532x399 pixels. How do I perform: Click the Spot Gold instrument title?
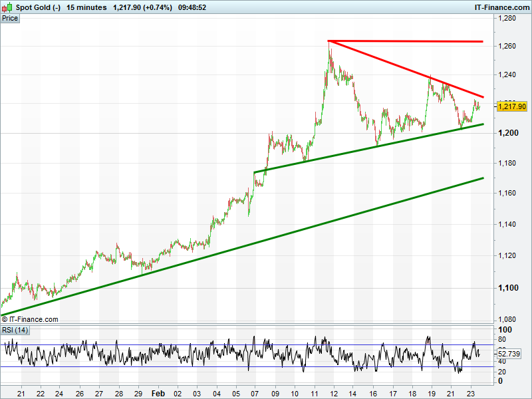37,7
